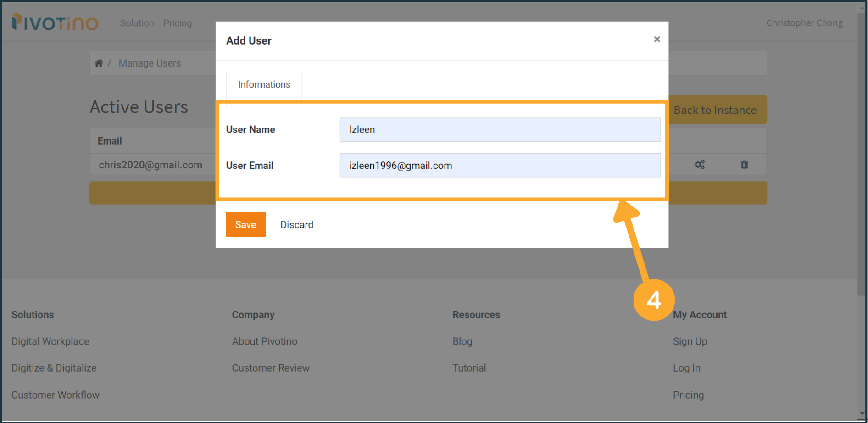Screen dimensions: 868x423
Task: Click the Log In footer link
Action: point(686,368)
